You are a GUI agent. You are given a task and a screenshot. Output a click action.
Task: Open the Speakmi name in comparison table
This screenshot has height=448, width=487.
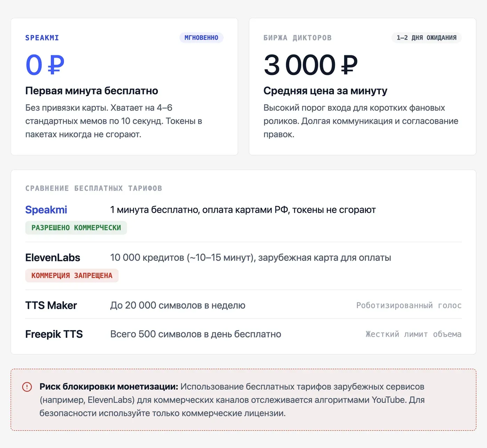(x=46, y=210)
